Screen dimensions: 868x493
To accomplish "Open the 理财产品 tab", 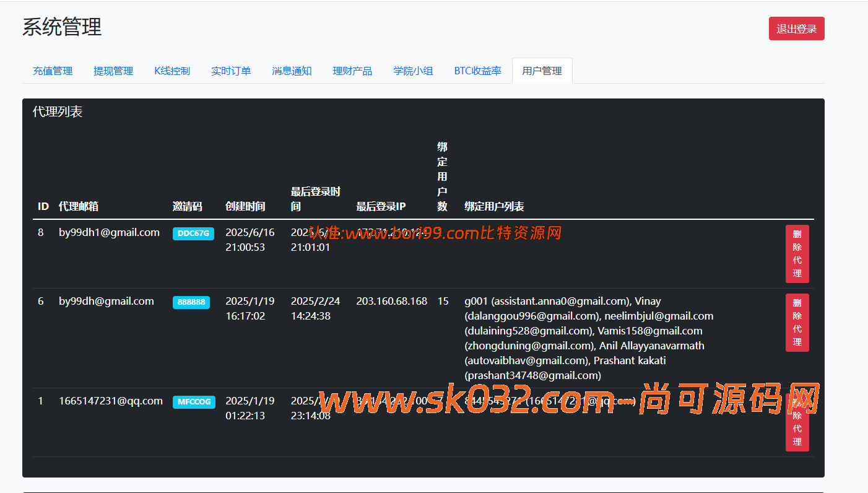I will pos(352,71).
